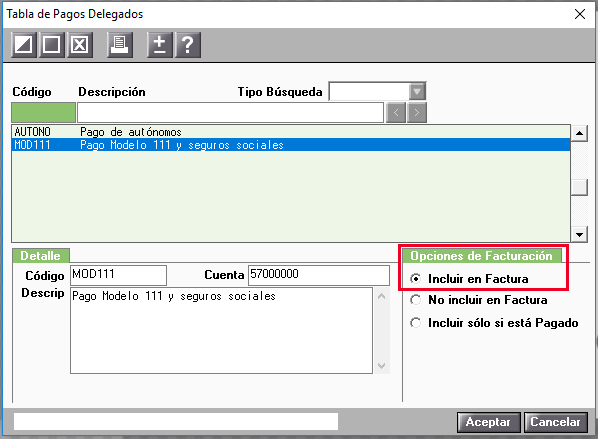Click the diagonal-triangle edit icon in toolbar

pyautogui.click(x=24, y=45)
